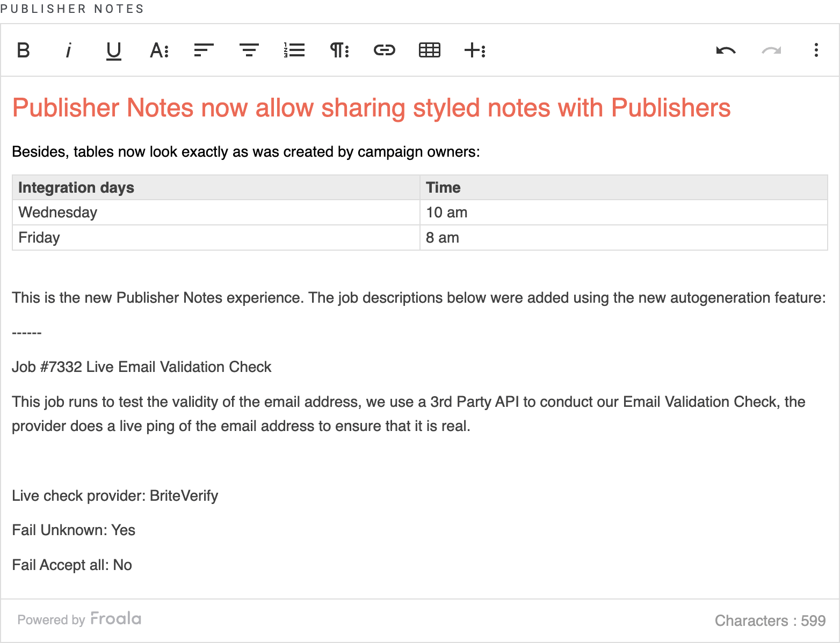Open the more rich insert options

click(x=475, y=50)
